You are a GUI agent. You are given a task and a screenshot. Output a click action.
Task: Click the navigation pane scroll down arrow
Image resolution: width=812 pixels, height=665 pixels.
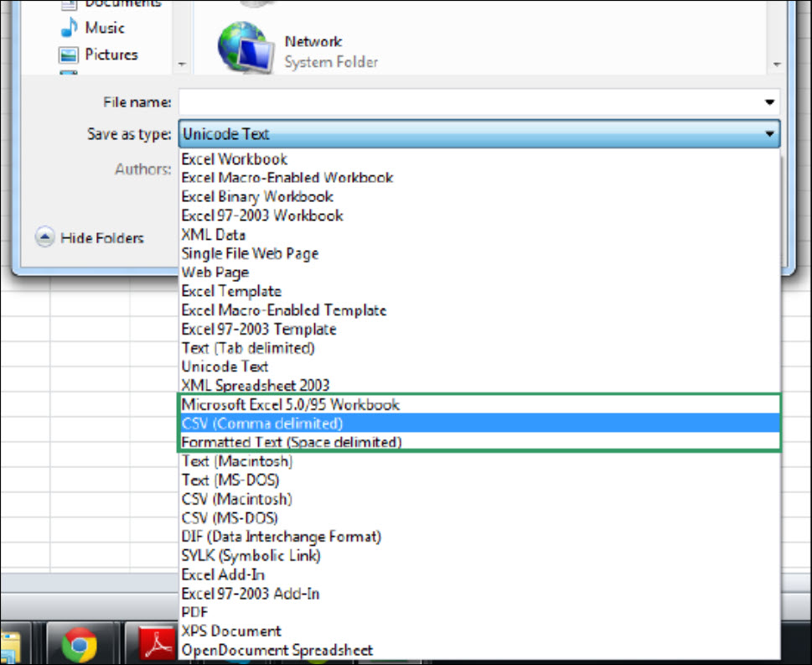click(182, 65)
